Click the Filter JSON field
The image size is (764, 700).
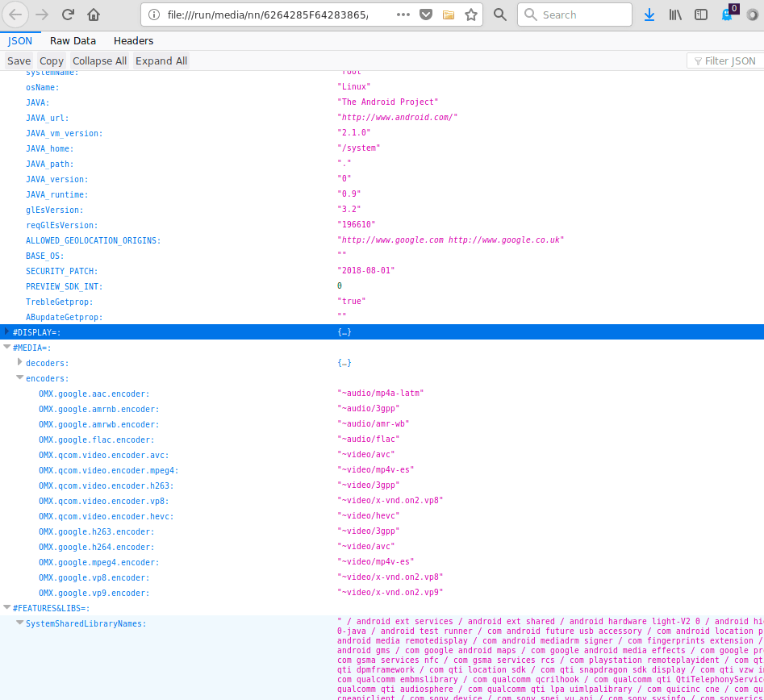coord(726,61)
